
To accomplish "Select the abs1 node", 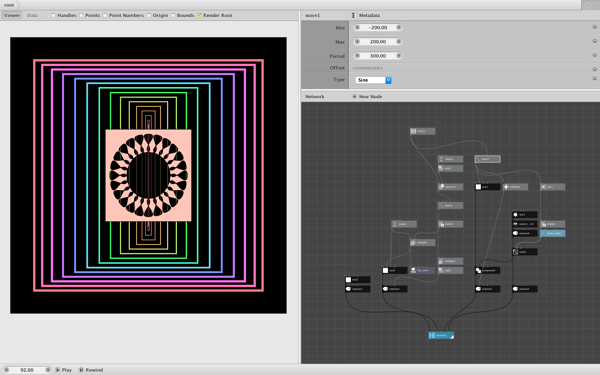I will (553, 187).
